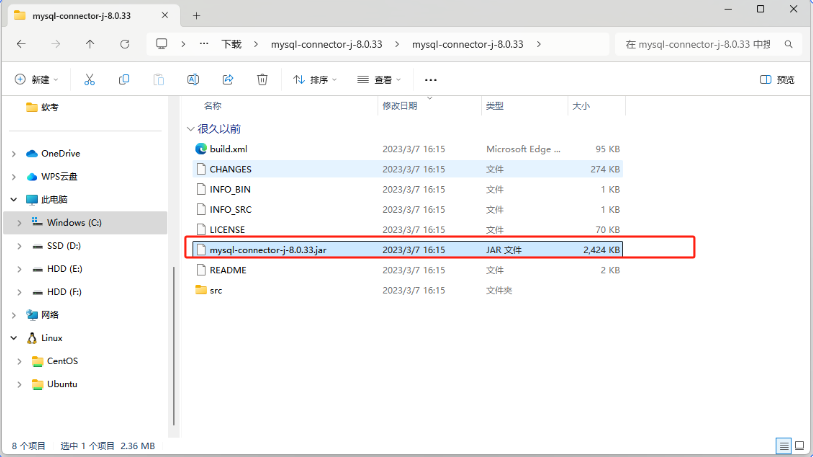The width and height of the screenshot is (813, 457).
Task: Expand the Ubuntu folder node
Action: pos(20,384)
